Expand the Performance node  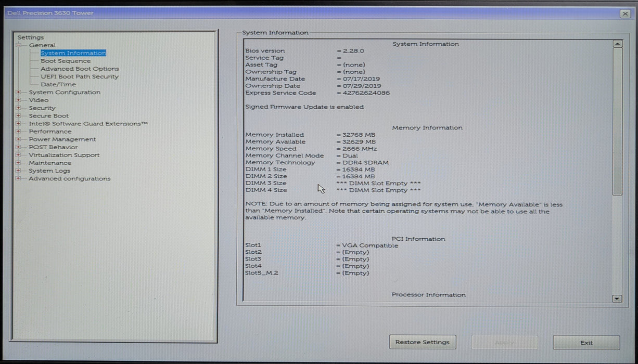tap(18, 132)
